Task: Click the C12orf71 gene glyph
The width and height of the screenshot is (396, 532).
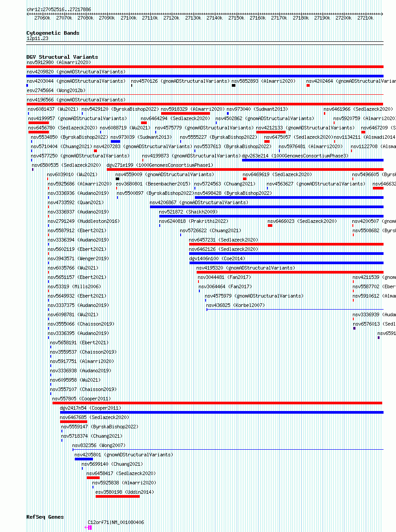Action: tap(88, 528)
